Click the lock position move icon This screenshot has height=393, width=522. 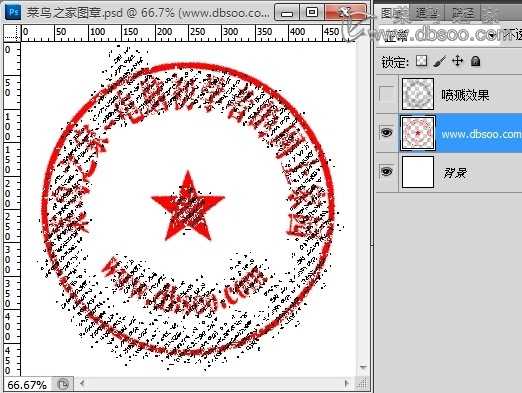coord(458,61)
